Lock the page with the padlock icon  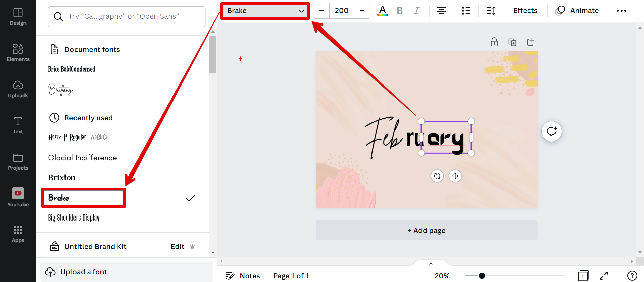(x=494, y=42)
